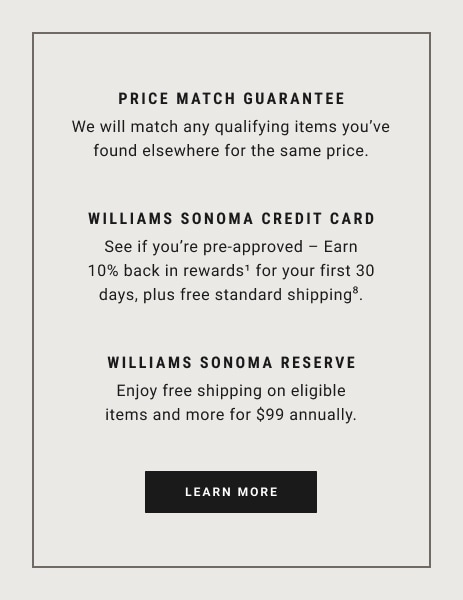
Task: Click the word "days," in credit card text
Action: [x=119, y=295]
